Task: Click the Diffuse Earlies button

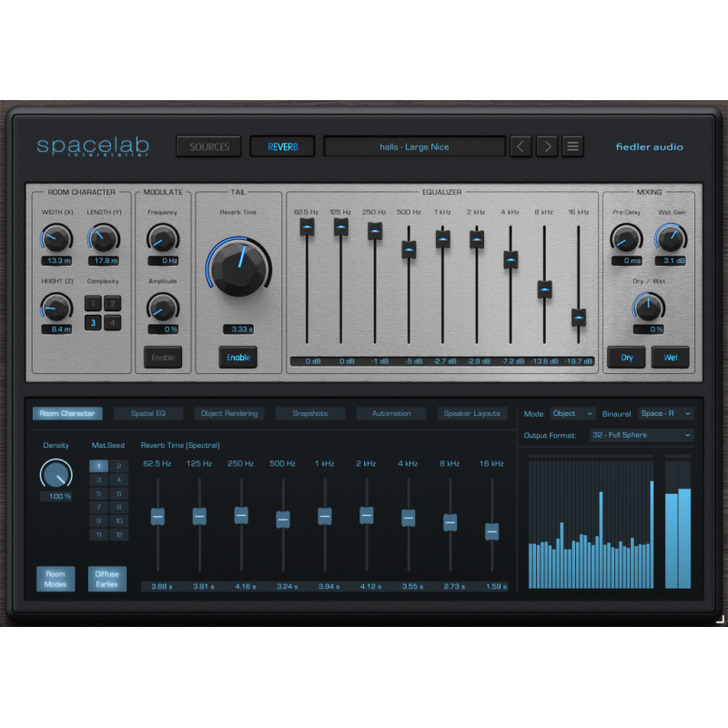Action: (x=107, y=579)
